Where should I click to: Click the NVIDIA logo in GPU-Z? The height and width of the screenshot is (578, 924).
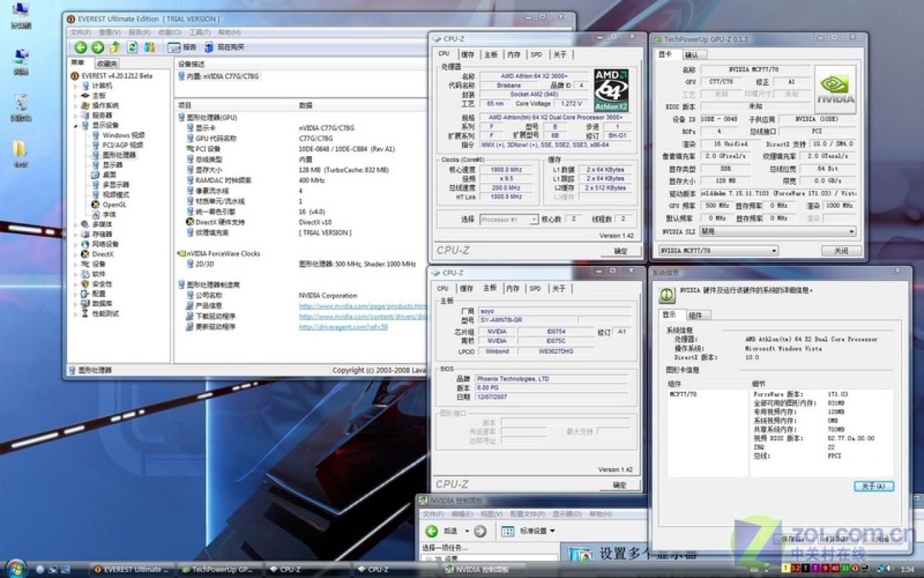835,90
